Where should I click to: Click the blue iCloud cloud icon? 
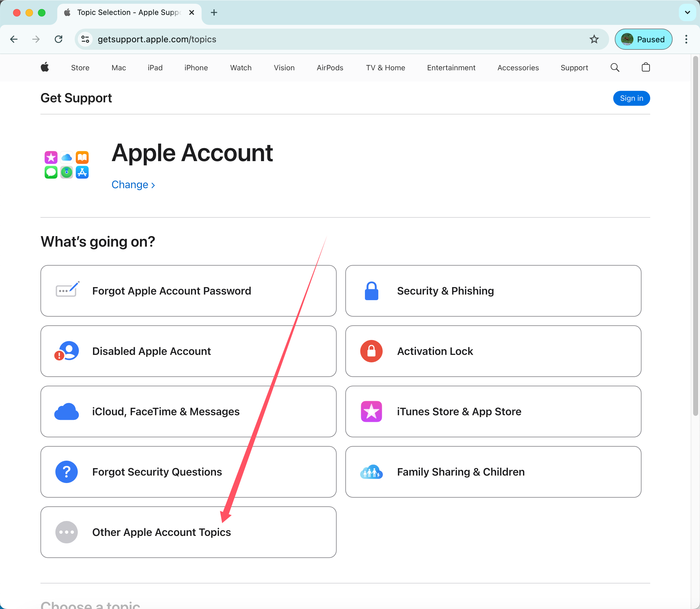[x=67, y=411]
